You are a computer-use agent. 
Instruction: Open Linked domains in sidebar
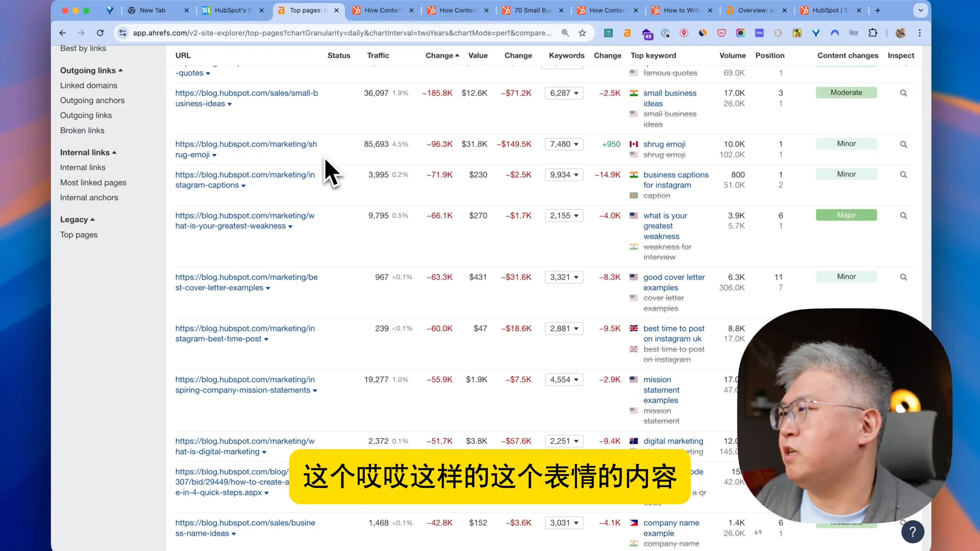point(89,85)
